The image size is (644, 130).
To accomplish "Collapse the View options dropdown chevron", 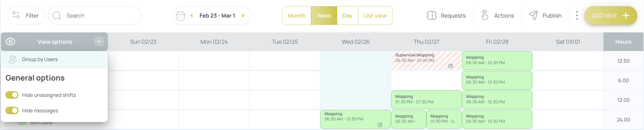I will [99, 42].
